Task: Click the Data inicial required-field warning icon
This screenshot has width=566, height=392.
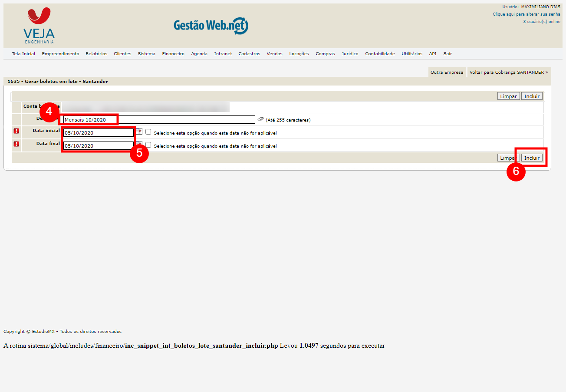Action: pos(16,131)
